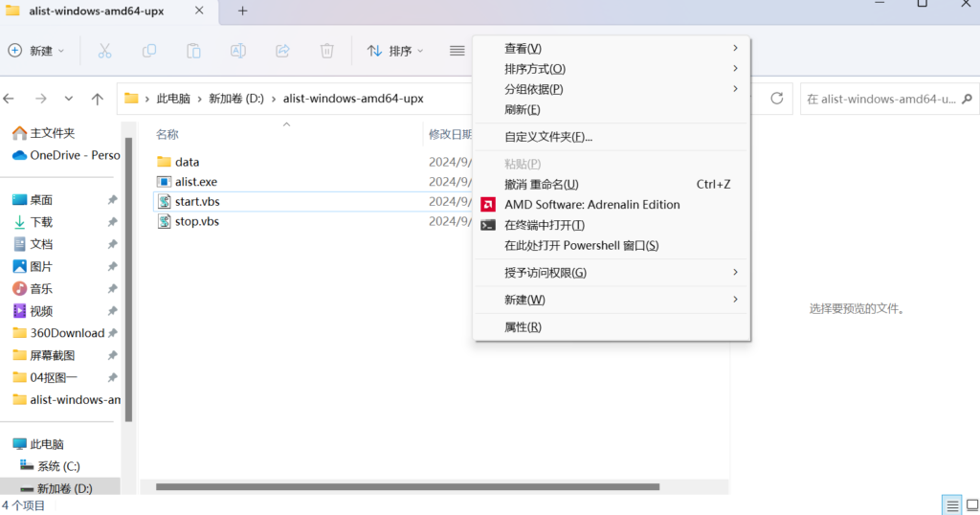Image resolution: width=980 pixels, height=515 pixels.
Task: Choose 自定义文件夹(F)... menu entry
Action: 612,137
